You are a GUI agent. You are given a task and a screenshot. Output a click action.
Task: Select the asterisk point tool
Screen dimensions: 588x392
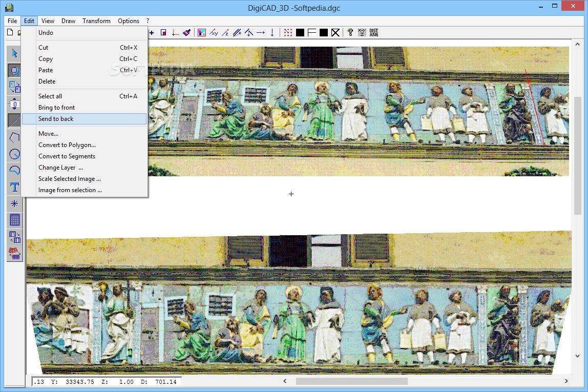[15, 204]
